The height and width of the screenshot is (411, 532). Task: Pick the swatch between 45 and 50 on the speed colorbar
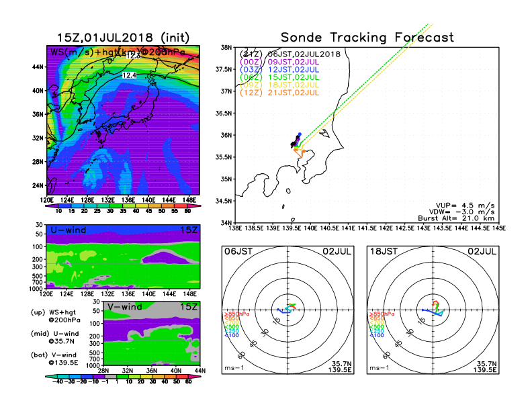coord(155,206)
